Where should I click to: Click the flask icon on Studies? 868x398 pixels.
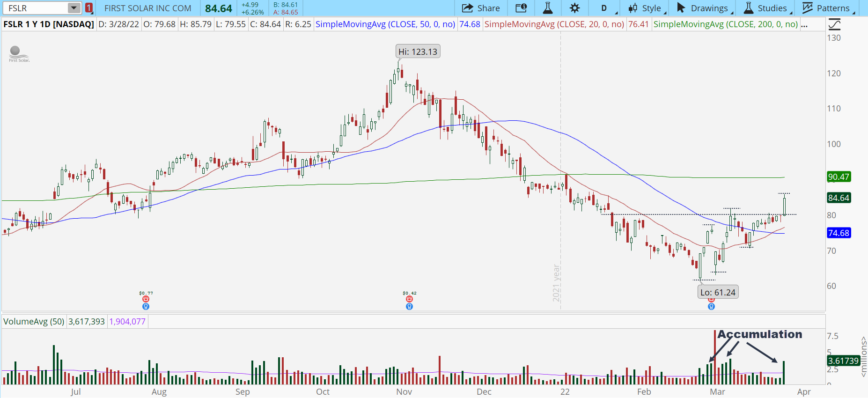pyautogui.click(x=749, y=8)
